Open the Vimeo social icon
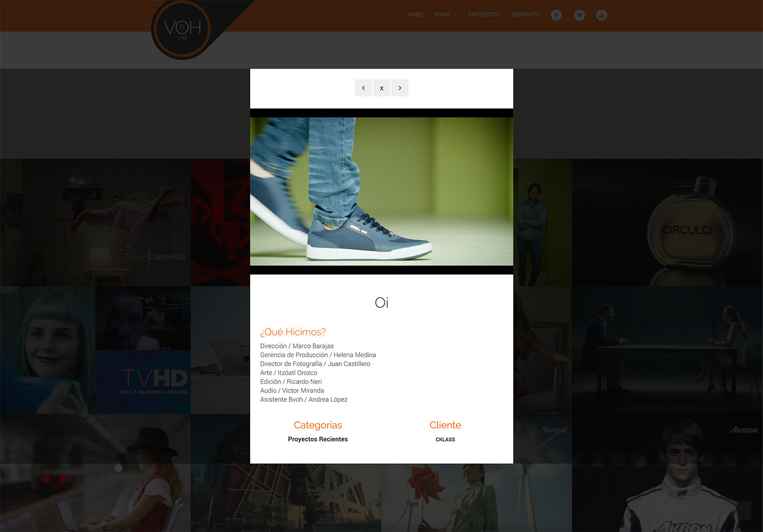Screen dimensions: 763x532 point(579,15)
